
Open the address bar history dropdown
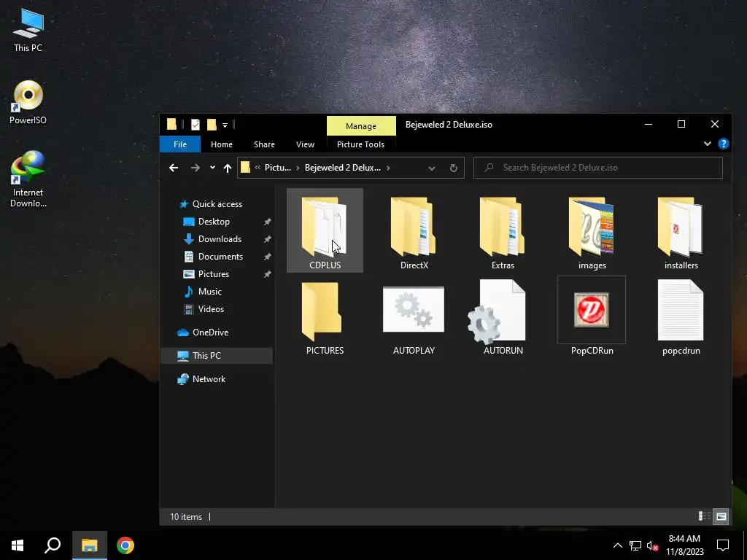(x=432, y=168)
